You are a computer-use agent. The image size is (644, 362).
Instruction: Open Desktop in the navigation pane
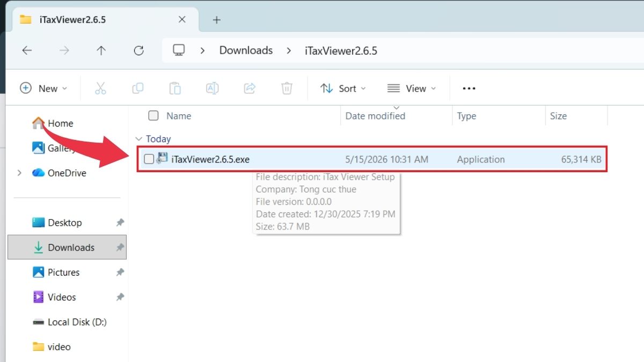coord(57,223)
